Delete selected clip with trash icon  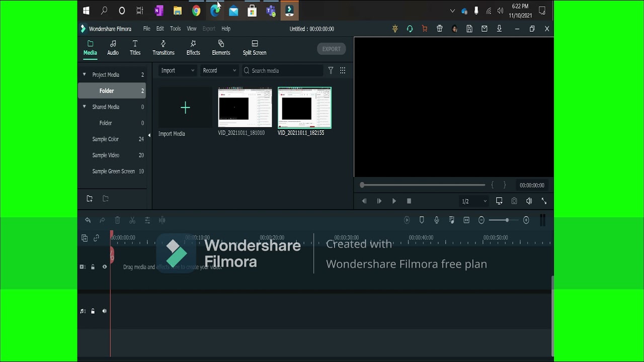click(x=117, y=220)
